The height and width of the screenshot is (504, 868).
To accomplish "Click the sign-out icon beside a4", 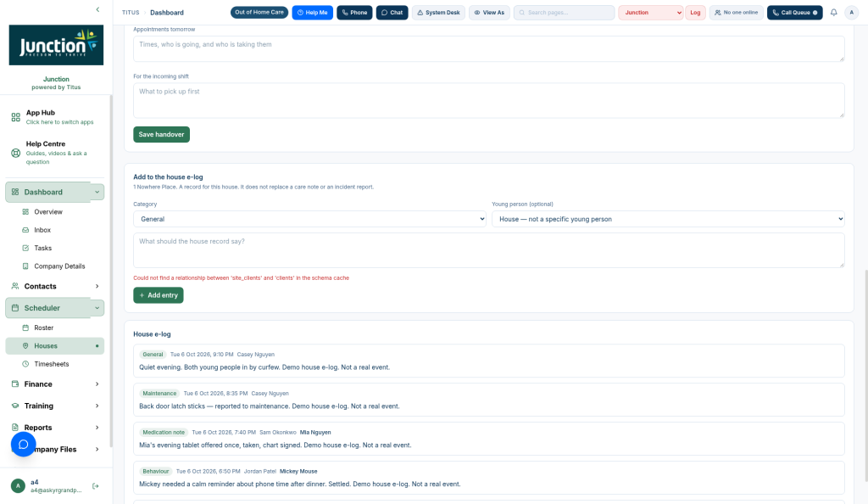I will (x=96, y=485).
